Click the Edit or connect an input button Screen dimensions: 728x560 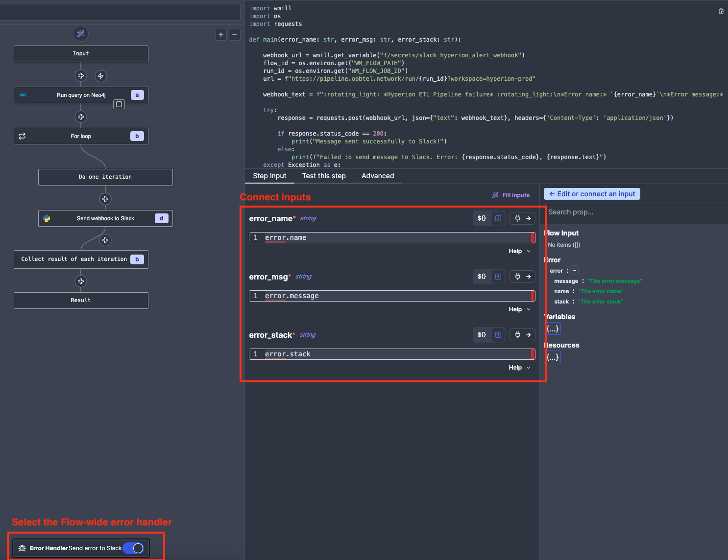pos(591,193)
